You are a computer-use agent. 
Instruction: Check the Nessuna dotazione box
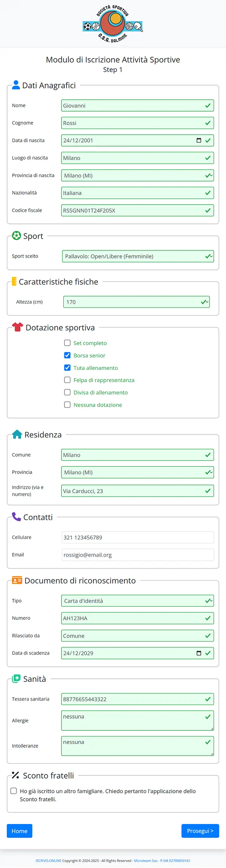(67, 405)
